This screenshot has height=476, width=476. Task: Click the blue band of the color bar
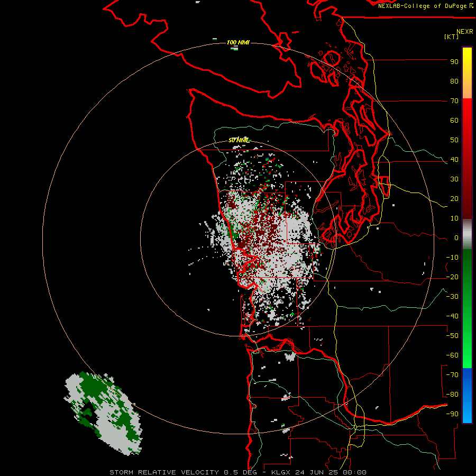click(x=467, y=396)
